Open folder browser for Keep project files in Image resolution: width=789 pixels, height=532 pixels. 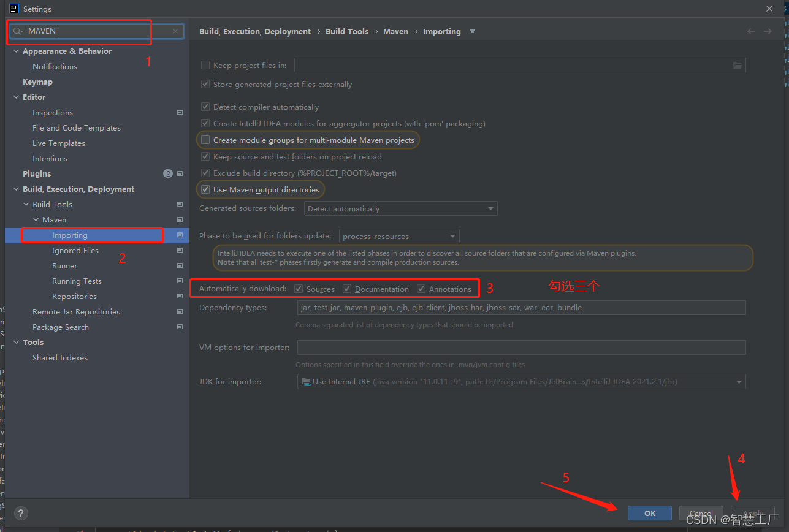coord(738,65)
